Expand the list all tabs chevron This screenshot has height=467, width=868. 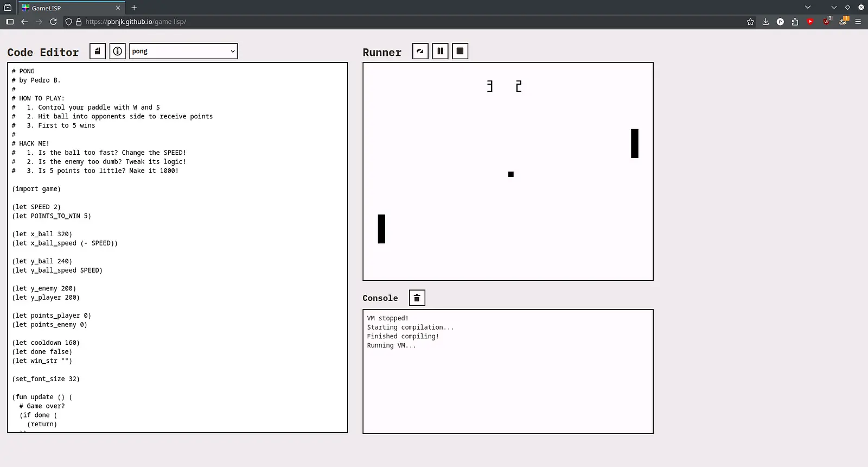click(x=808, y=8)
